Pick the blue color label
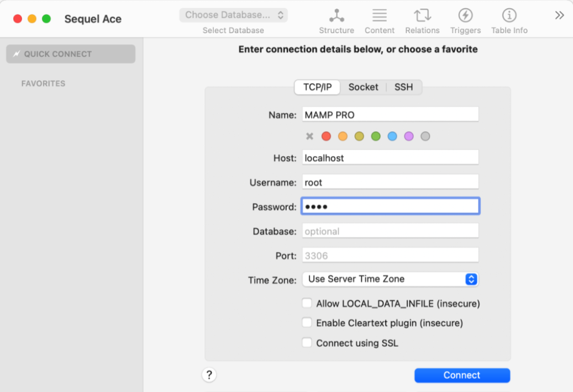The image size is (573, 392). tap(392, 136)
